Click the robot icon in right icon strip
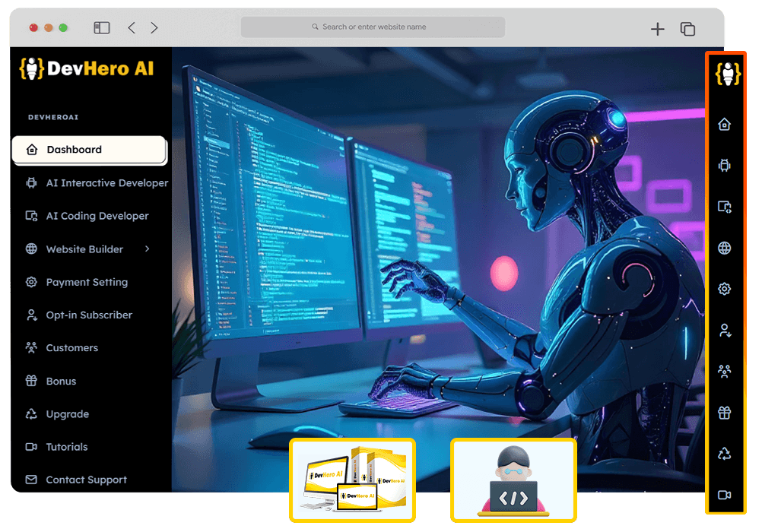 (x=725, y=165)
